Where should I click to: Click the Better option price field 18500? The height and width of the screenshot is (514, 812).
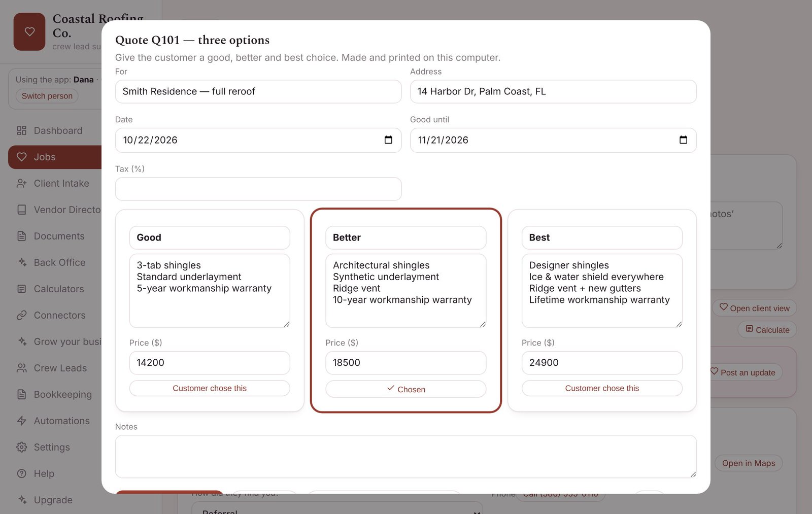(x=405, y=363)
